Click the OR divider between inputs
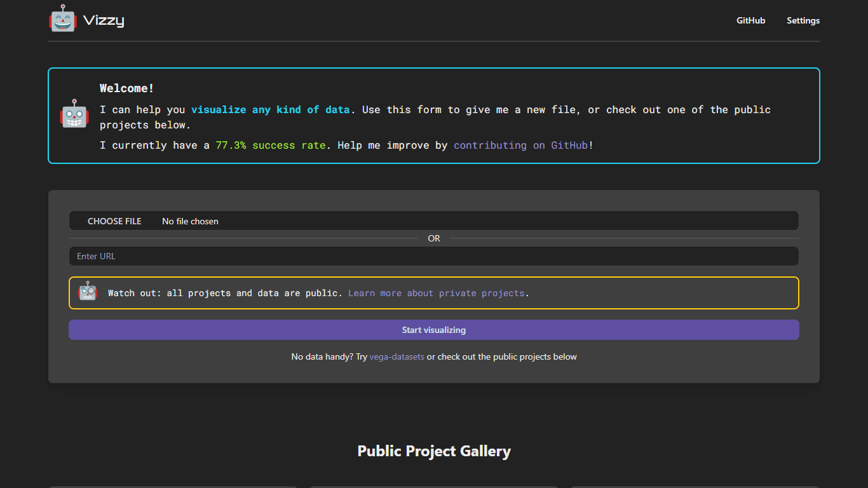868x488 pixels. [x=434, y=238]
